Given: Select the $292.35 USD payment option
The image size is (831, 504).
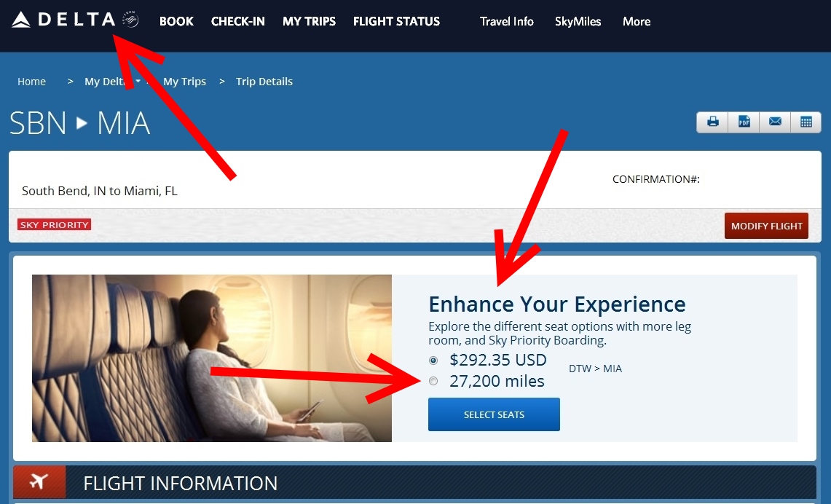Looking at the screenshot, I should [x=433, y=360].
